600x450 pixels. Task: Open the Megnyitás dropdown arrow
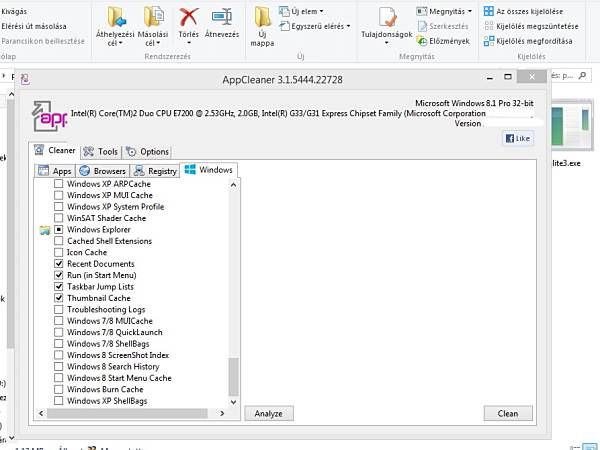coord(470,11)
